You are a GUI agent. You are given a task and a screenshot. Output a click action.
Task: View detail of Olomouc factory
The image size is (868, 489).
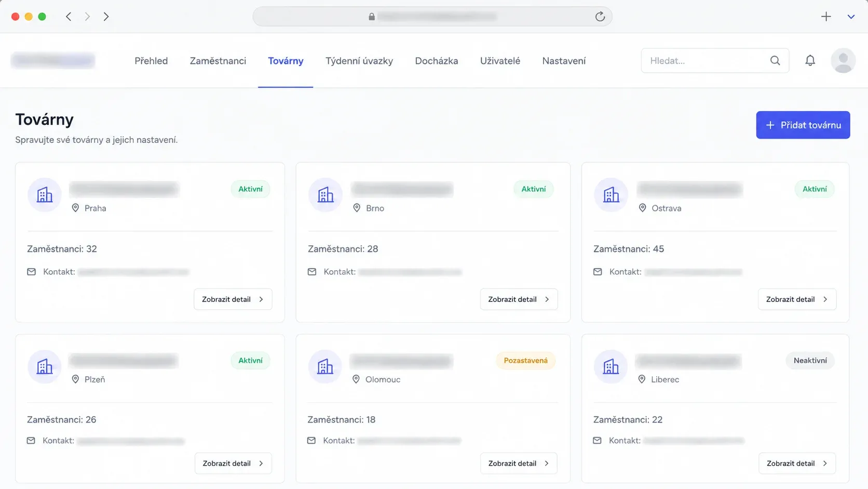519,464
